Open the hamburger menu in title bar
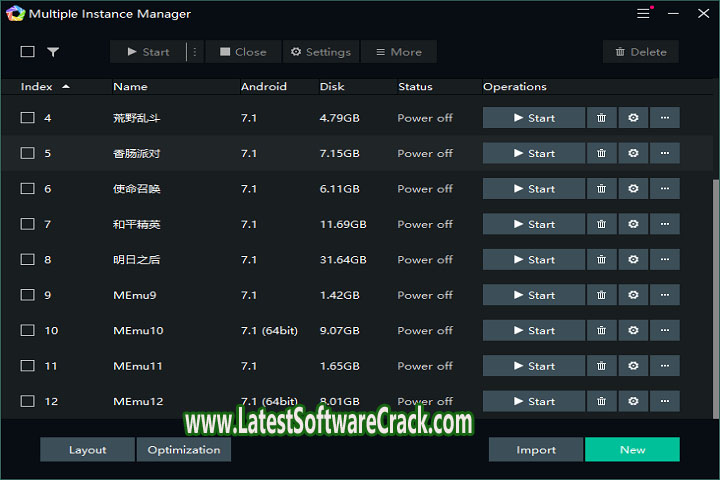This screenshot has width=720, height=480. click(x=644, y=15)
